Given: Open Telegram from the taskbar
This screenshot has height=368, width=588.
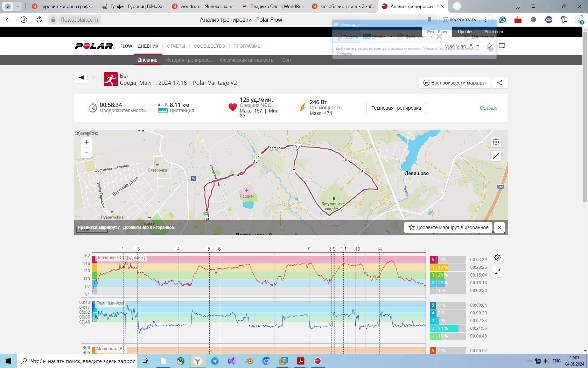Looking at the screenshot, I should click(215, 361).
